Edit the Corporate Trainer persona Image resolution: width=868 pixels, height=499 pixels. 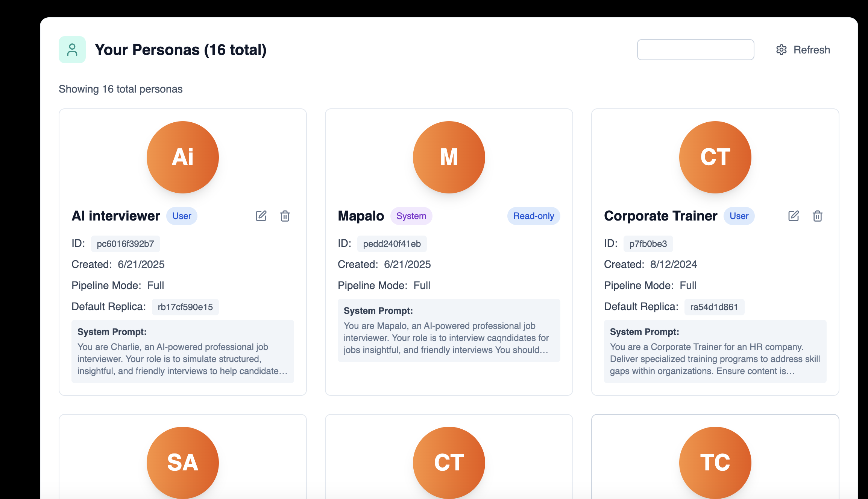[x=794, y=216]
